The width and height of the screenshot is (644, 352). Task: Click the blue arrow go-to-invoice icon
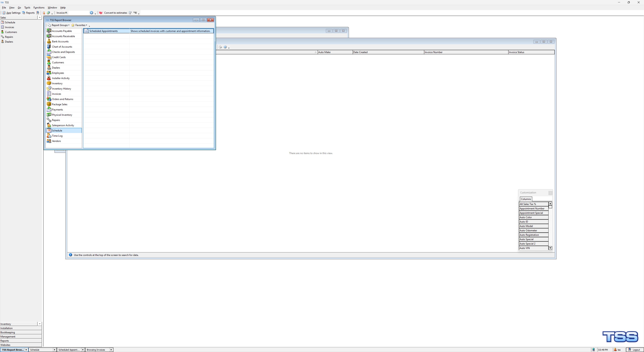[x=92, y=13]
